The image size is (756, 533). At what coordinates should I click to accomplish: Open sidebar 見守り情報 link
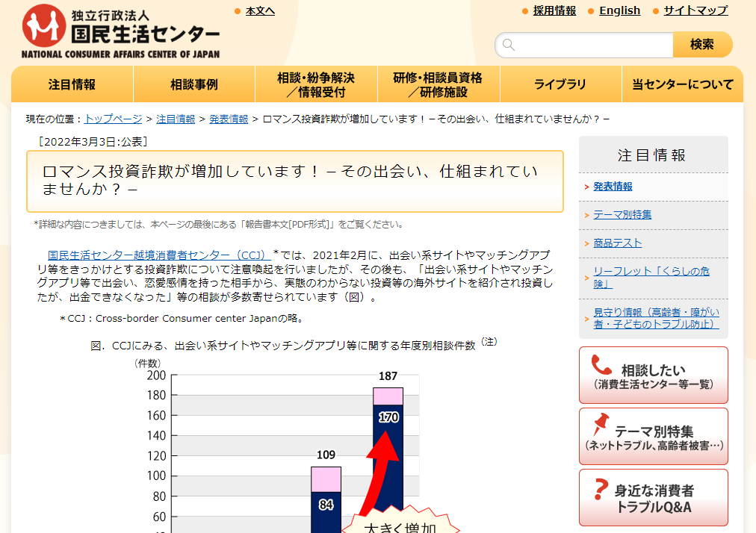[x=656, y=318]
